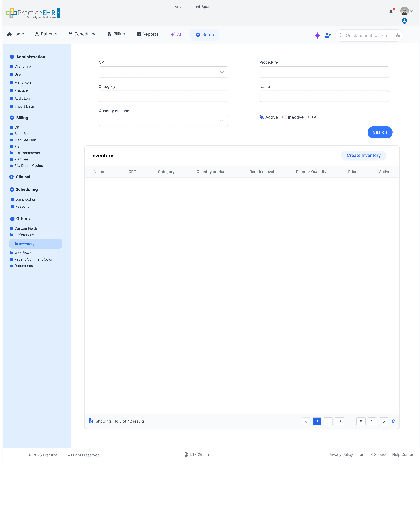Go to page 3 of results
This screenshot has width=420, height=516.
[x=339, y=421]
